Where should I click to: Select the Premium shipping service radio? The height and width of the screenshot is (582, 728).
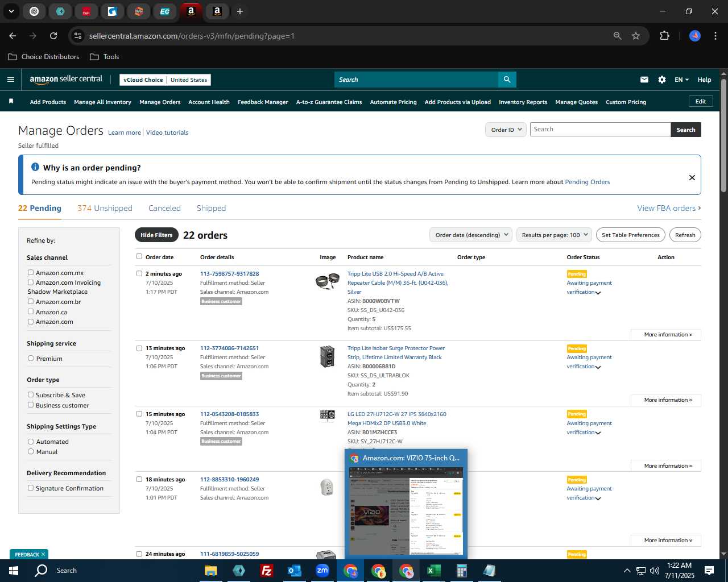(31, 358)
